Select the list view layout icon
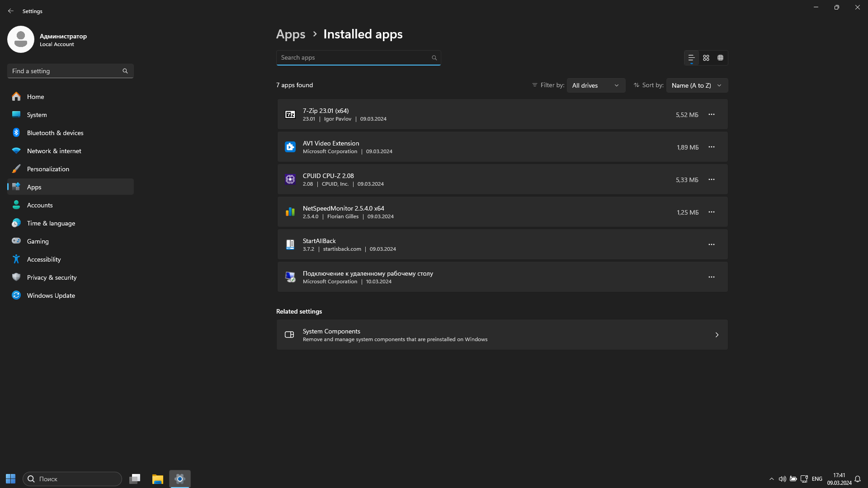Image resolution: width=868 pixels, height=488 pixels. 691,58
